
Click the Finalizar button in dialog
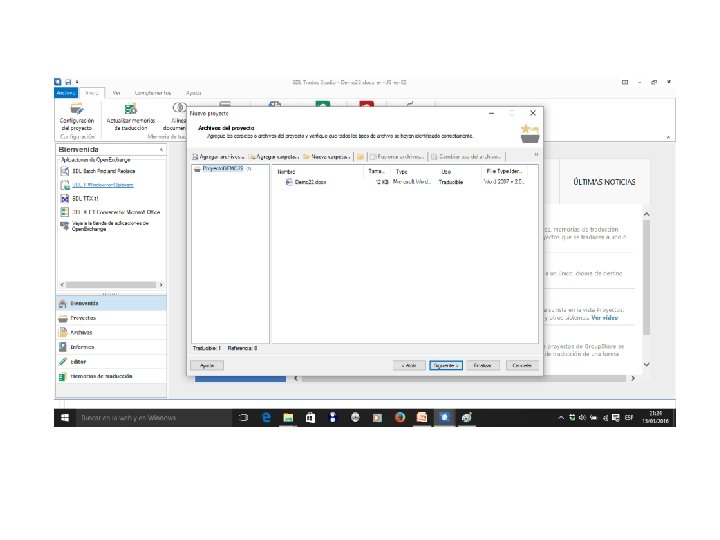click(x=483, y=366)
